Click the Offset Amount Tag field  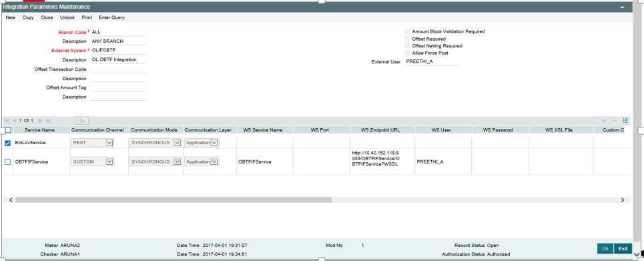tap(118, 87)
